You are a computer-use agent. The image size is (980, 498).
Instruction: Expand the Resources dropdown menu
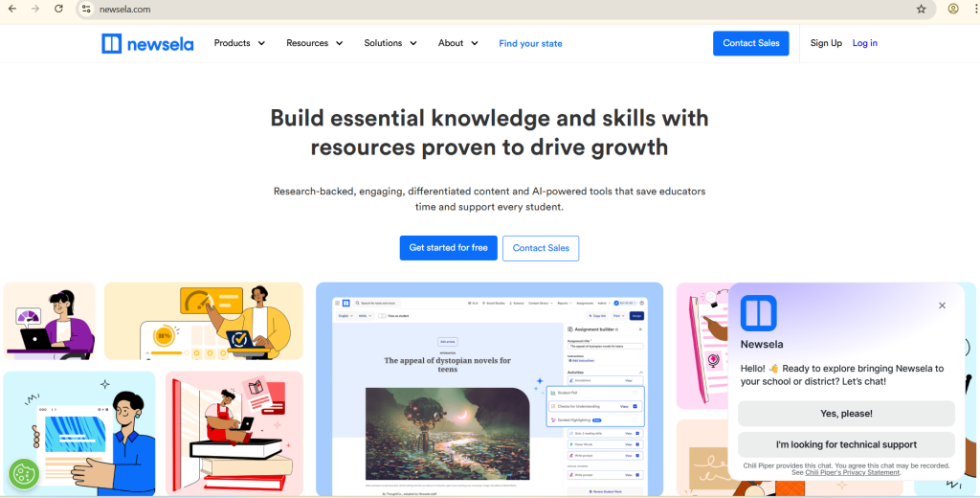tap(314, 43)
